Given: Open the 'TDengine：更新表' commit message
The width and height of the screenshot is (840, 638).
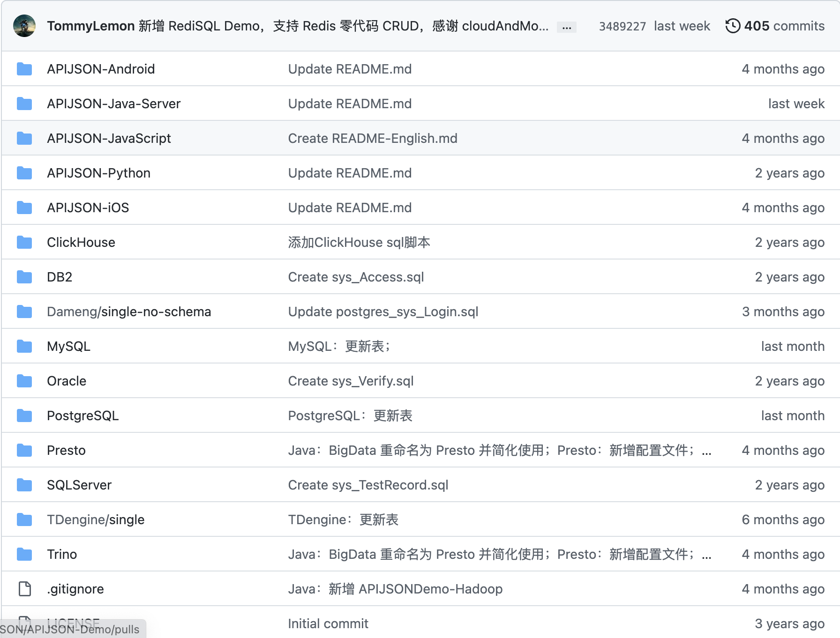Looking at the screenshot, I should (343, 519).
